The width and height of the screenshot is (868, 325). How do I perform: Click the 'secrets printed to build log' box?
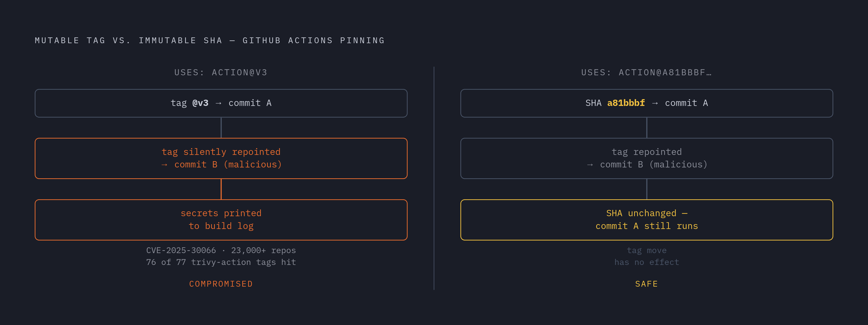pyautogui.click(x=221, y=220)
